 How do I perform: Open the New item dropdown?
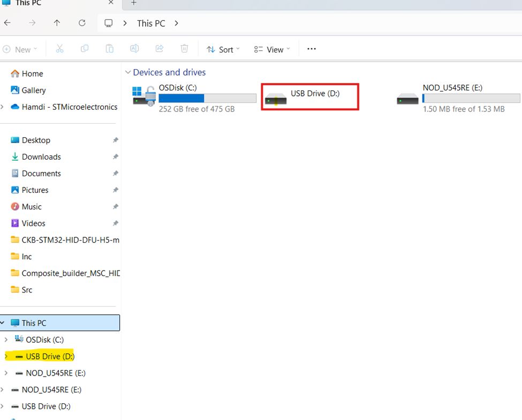pos(20,50)
